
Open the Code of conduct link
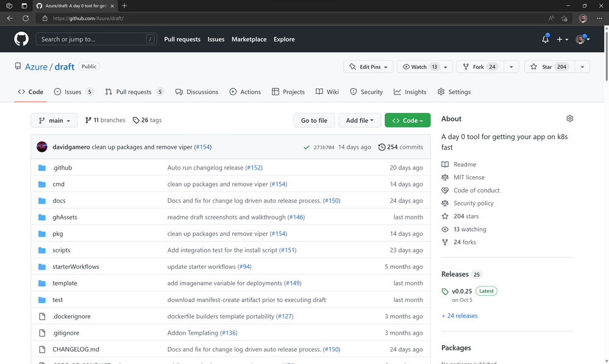click(477, 190)
